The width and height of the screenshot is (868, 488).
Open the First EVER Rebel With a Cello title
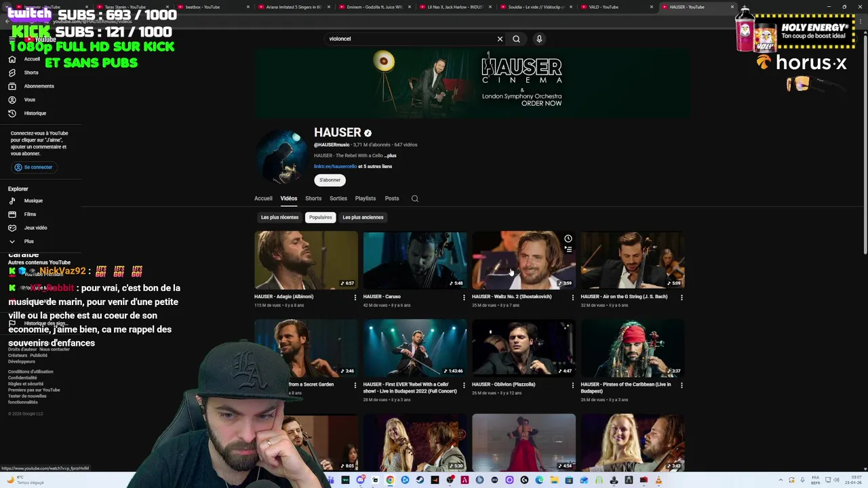pyautogui.click(x=410, y=388)
